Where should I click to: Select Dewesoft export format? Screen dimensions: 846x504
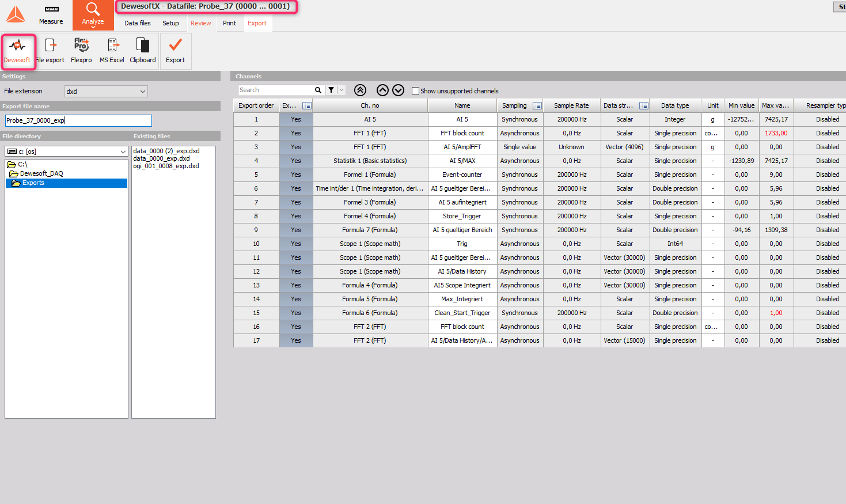click(x=17, y=51)
